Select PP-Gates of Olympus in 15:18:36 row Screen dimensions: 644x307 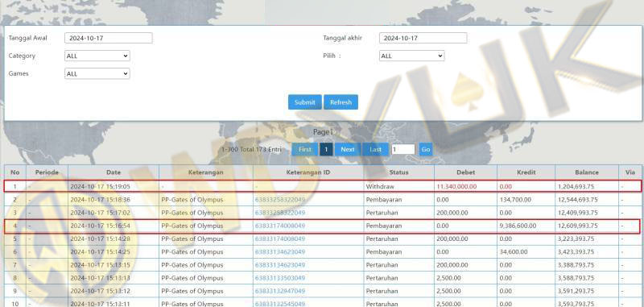[192, 200]
